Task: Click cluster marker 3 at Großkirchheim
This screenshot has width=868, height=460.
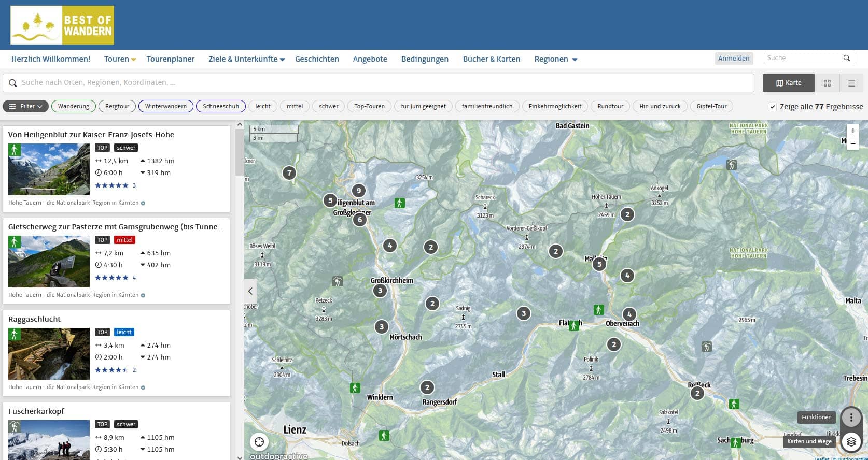Action: tap(380, 291)
